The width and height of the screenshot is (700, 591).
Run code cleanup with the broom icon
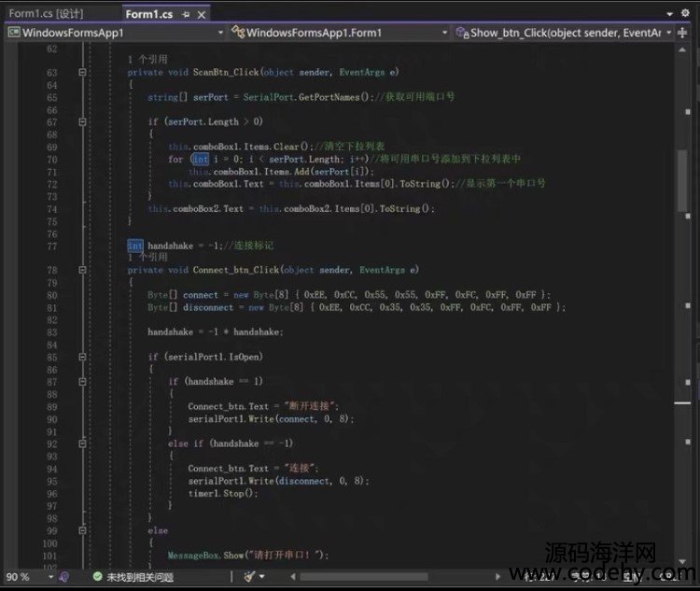(249, 577)
